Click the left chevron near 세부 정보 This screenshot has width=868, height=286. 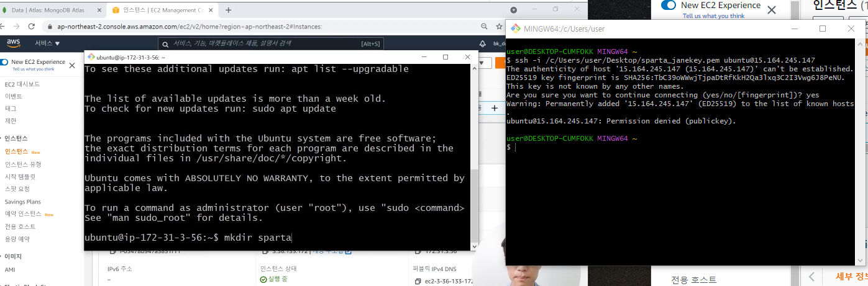(x=811, y=276)
